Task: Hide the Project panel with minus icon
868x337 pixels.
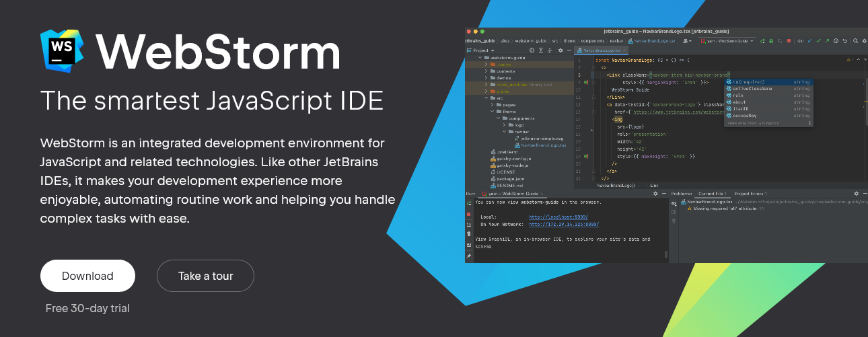Action: pos(569,50)
